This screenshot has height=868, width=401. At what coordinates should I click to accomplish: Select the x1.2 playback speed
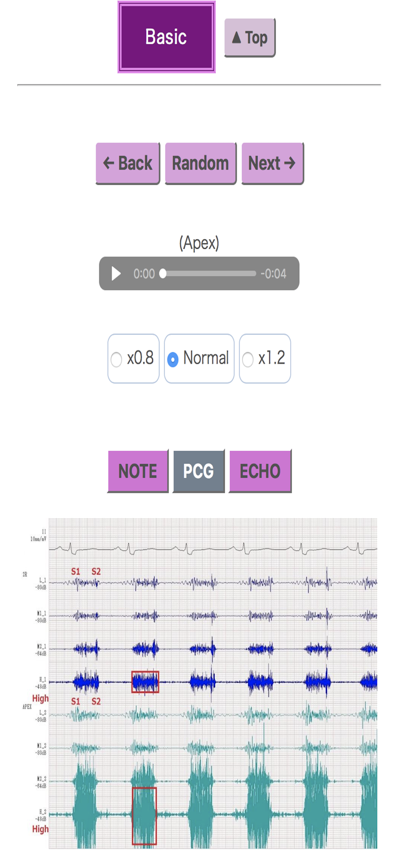[265, 358]
